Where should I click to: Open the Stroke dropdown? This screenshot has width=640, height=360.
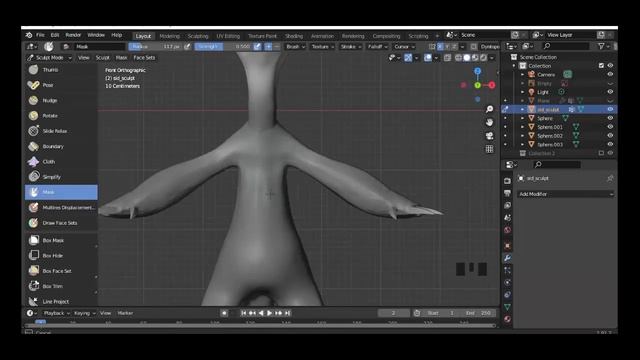[351, 47]
